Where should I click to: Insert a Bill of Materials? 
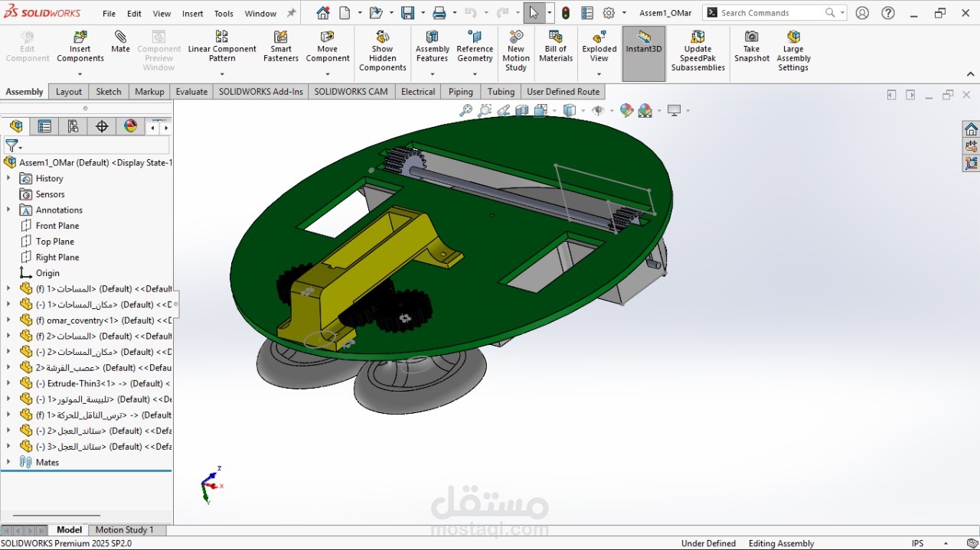tap(556, 47)
